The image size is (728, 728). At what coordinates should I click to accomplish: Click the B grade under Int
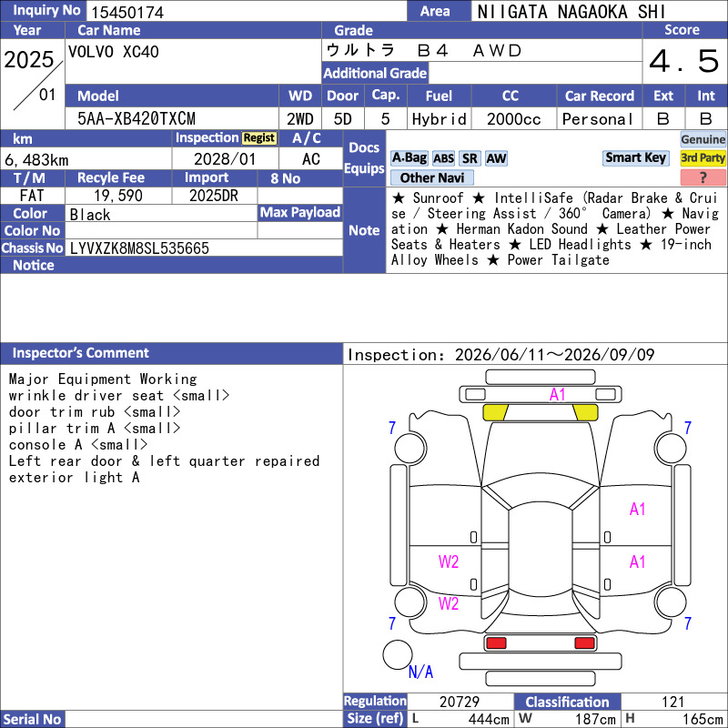pyautogui.click(x=706, y=119)
